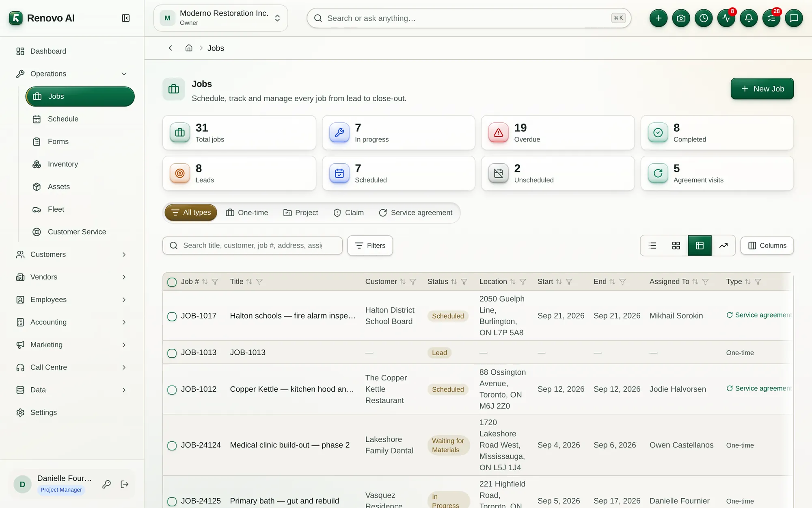Open the camera capture icon
Image resolution: width=812 pixels, height=508 pixels.
[x=681, y=18]
